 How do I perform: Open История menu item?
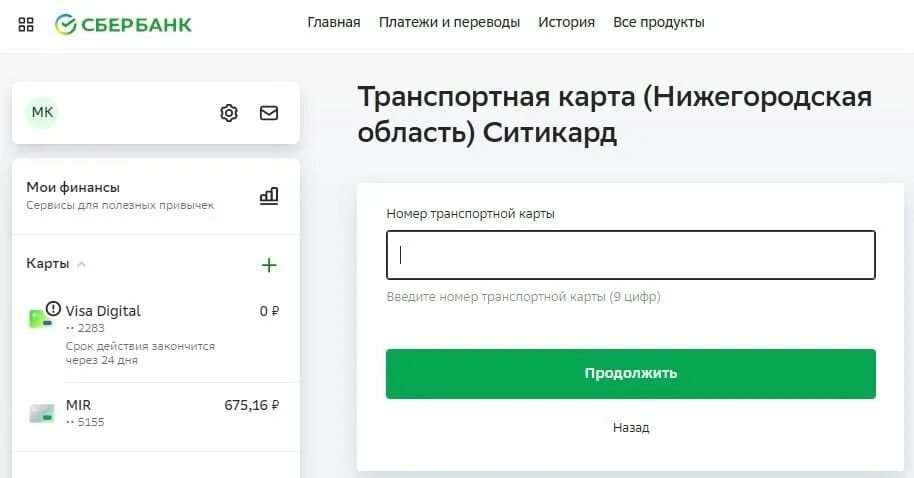click(x=566, y=22)
